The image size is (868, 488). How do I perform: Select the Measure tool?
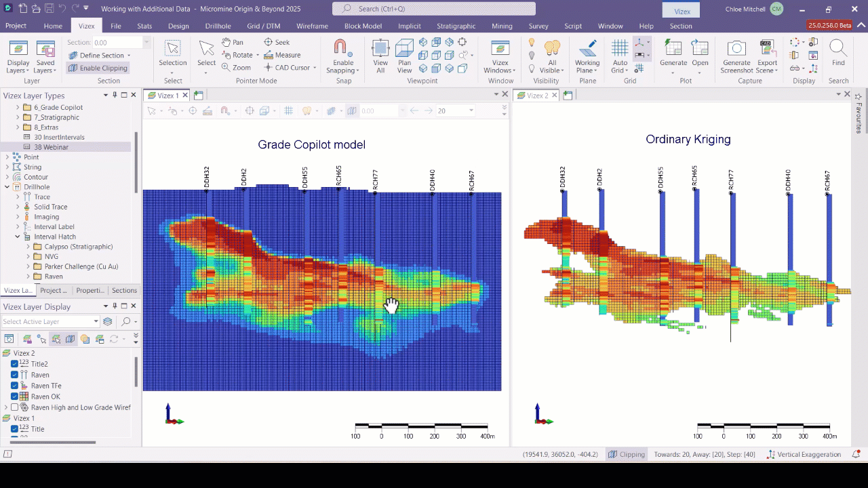pos(282,55)
